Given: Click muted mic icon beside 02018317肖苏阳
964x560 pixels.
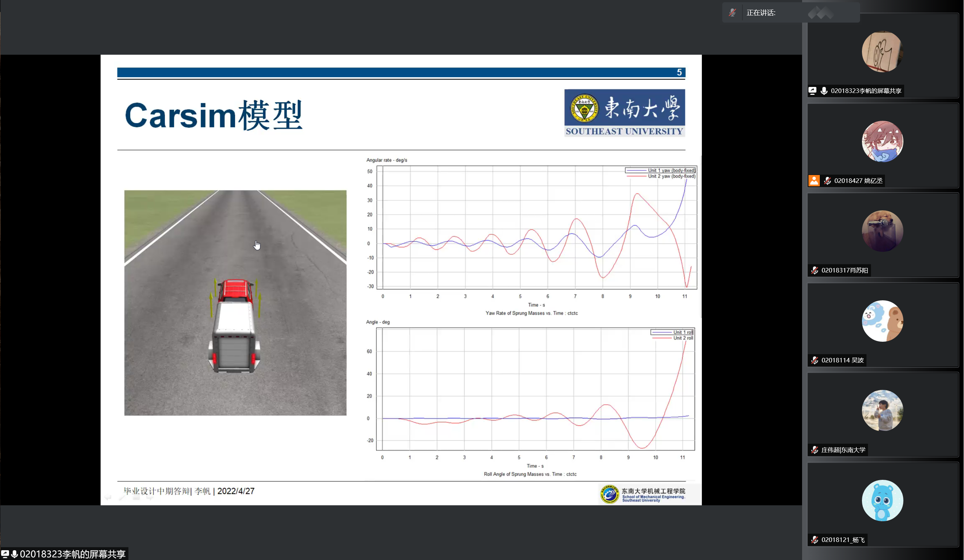Looking at the screenshot, I should pyautogui.click(x=815, y=270).
